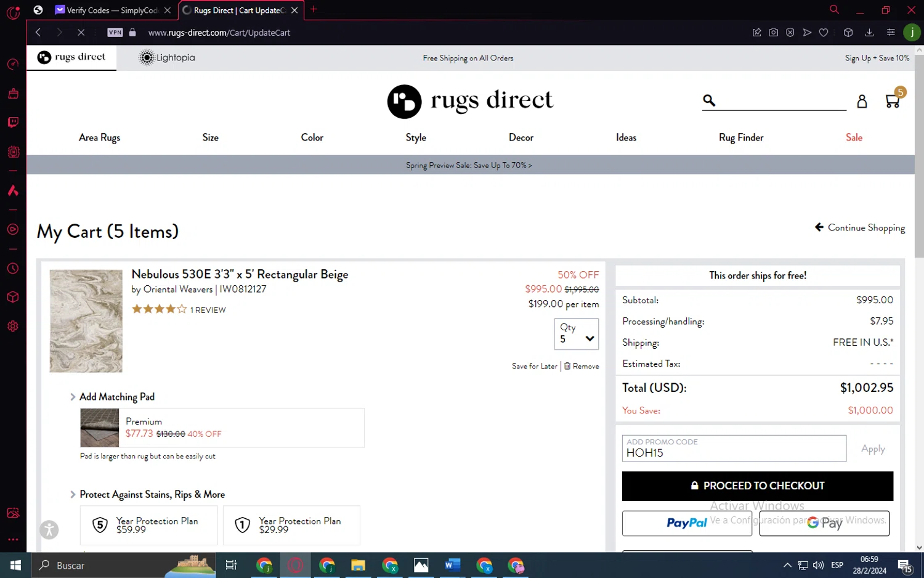924x578 pixels.
Task: Open the Decor menu
Action: click(x=521, y=137)
